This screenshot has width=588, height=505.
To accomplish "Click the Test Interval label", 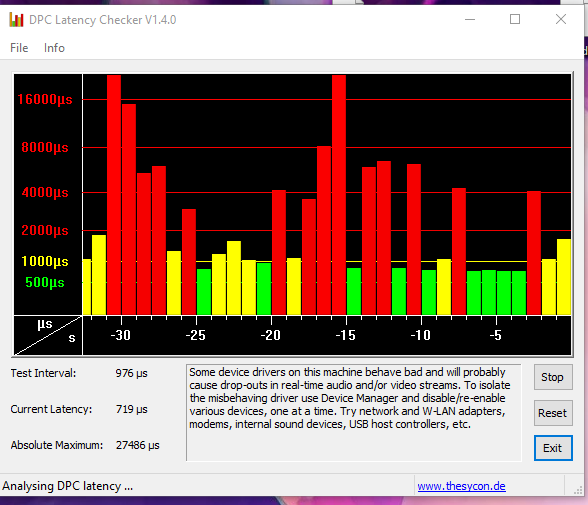I will pos(43,373).
